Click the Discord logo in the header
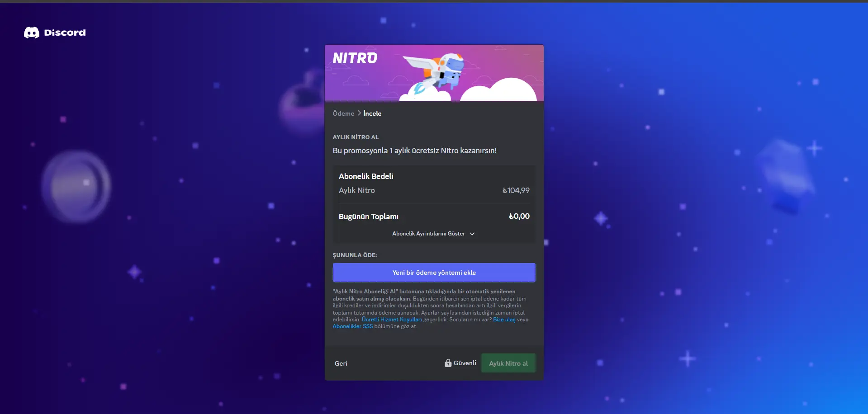868x414 pixels. (x=55, y=33)
